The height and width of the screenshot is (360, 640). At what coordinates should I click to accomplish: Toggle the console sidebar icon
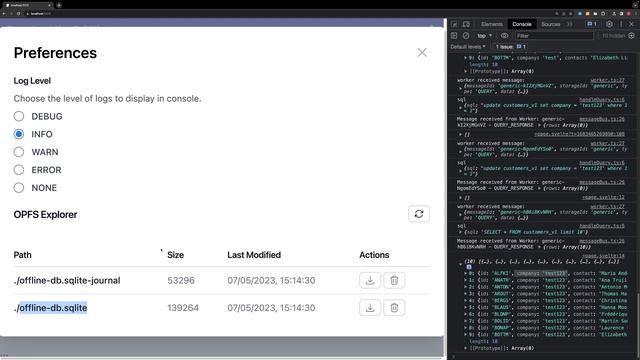(x=454, y=36)
